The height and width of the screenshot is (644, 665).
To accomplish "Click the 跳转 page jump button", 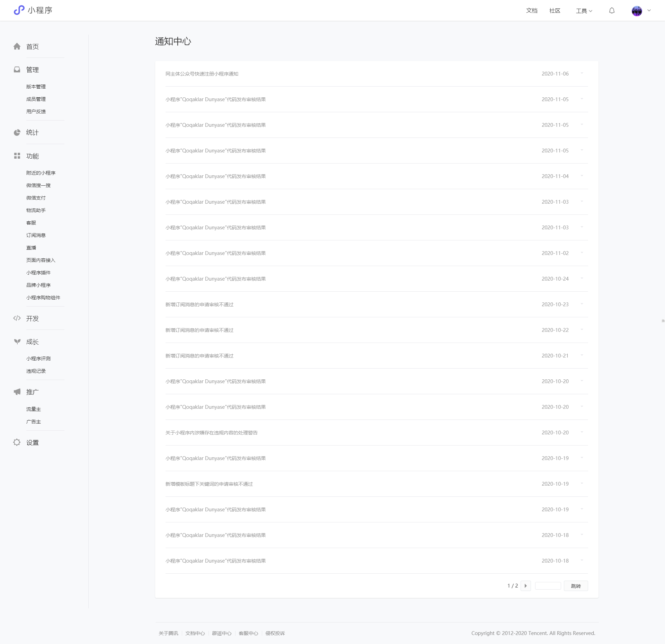I will 576,586.
